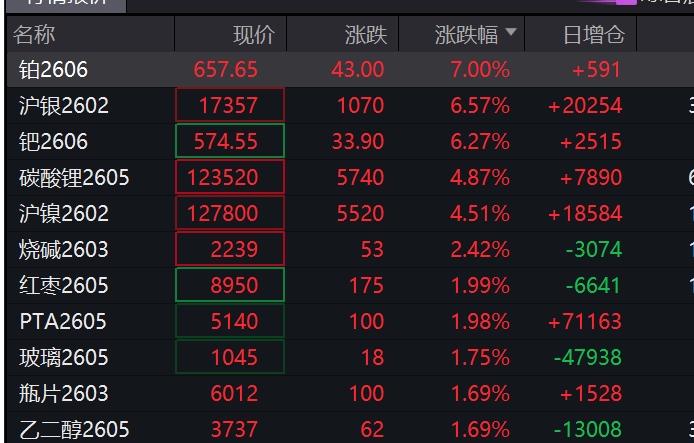Click 沪银2602 position change +20254
The width and height of the screenshot is (694, 443).
click(x=585, y=106)
